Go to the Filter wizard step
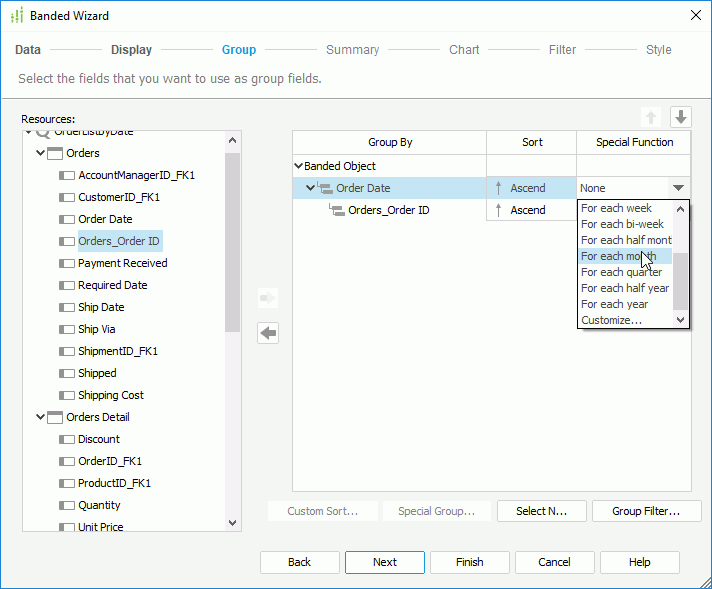This screenshot has height=589, width=712. click(562, 49)
